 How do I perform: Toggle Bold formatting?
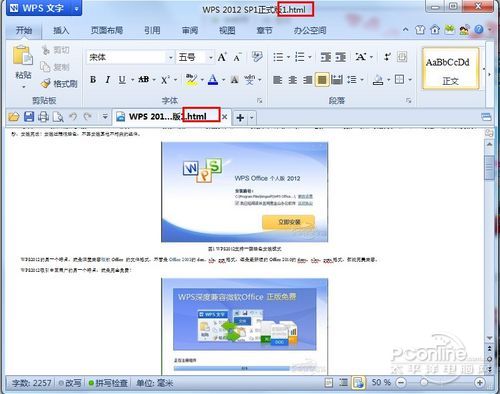(x=93, y=80)
